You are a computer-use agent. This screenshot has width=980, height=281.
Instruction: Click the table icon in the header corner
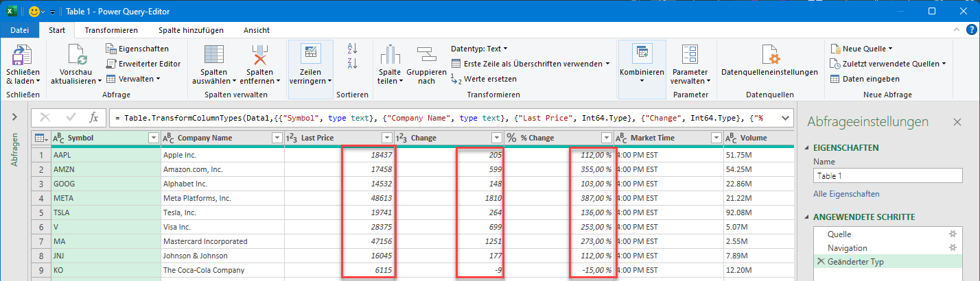[40, 138]
